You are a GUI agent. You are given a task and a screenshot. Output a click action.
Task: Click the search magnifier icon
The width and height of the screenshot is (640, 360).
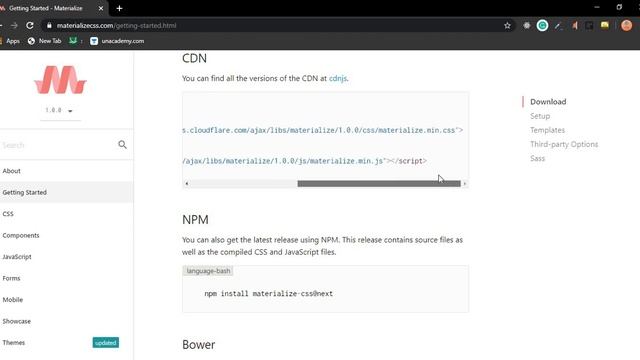pos(122,144)
